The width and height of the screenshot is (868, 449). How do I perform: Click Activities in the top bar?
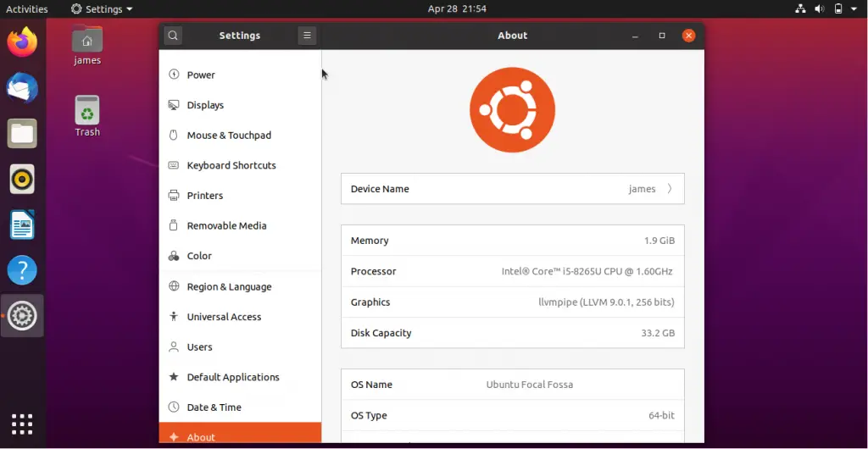(x=26, y=8)
